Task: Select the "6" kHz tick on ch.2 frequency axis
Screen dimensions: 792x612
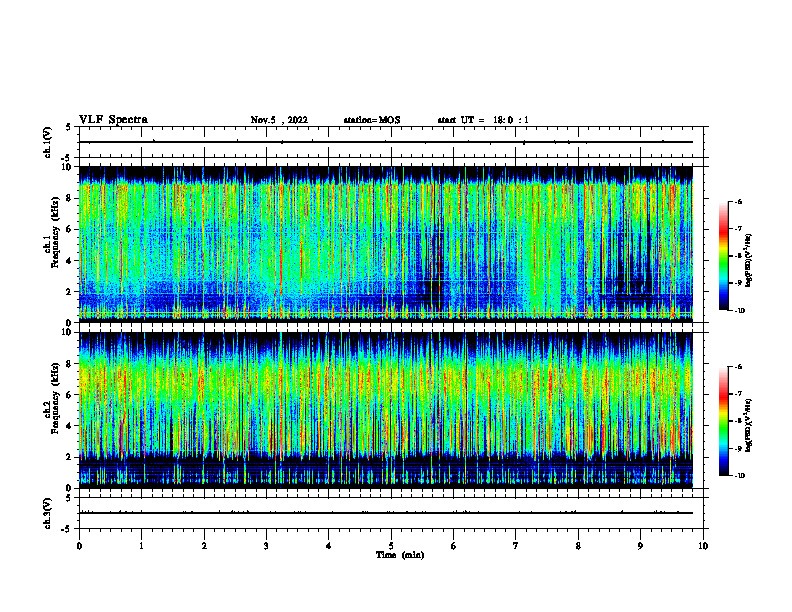Action: tap(70, 394)
